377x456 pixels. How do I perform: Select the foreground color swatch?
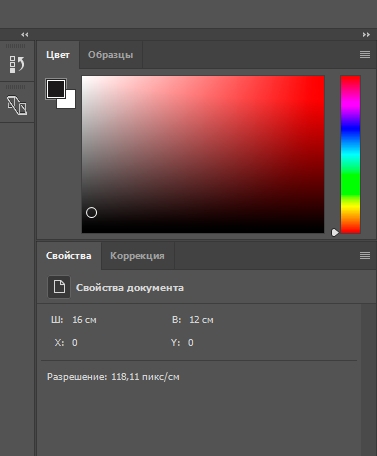click(56, 89)
